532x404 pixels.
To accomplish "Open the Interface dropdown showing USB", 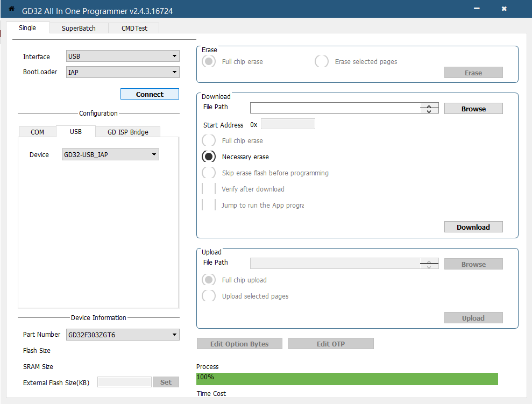I will tap(123, 56).
